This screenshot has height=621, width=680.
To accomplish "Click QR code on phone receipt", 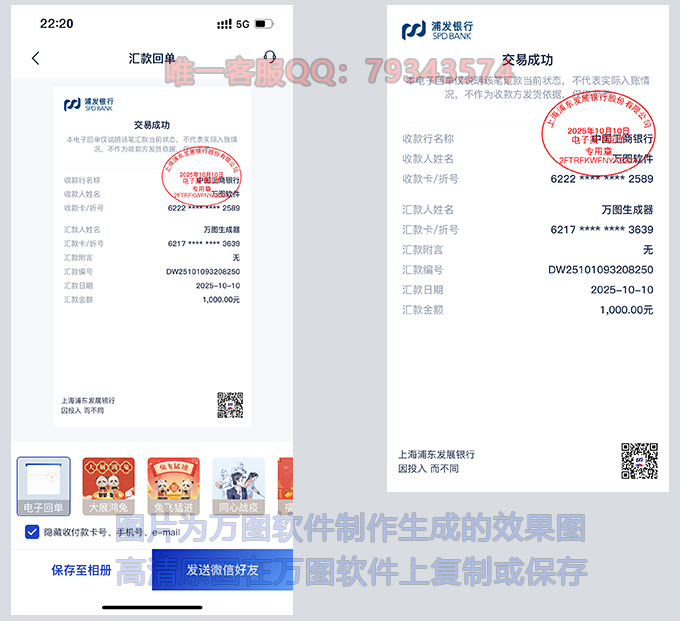I will [230, 404].
